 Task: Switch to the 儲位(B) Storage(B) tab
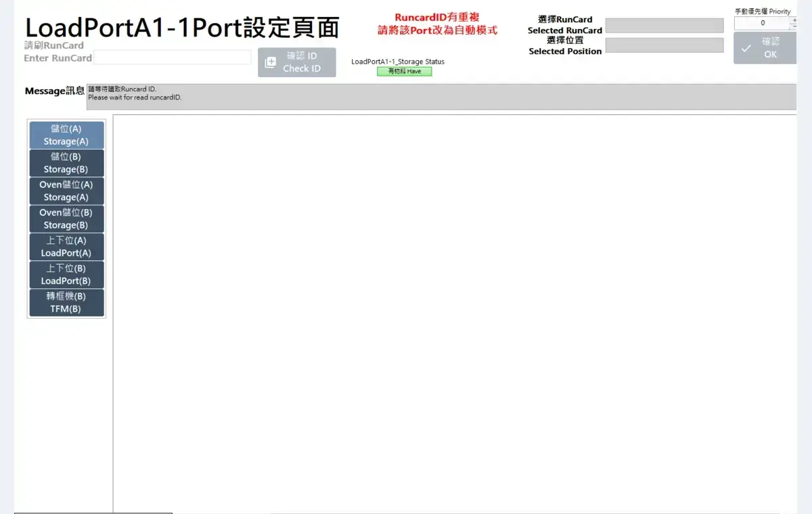pyautogui.click(x=66, y=163)
